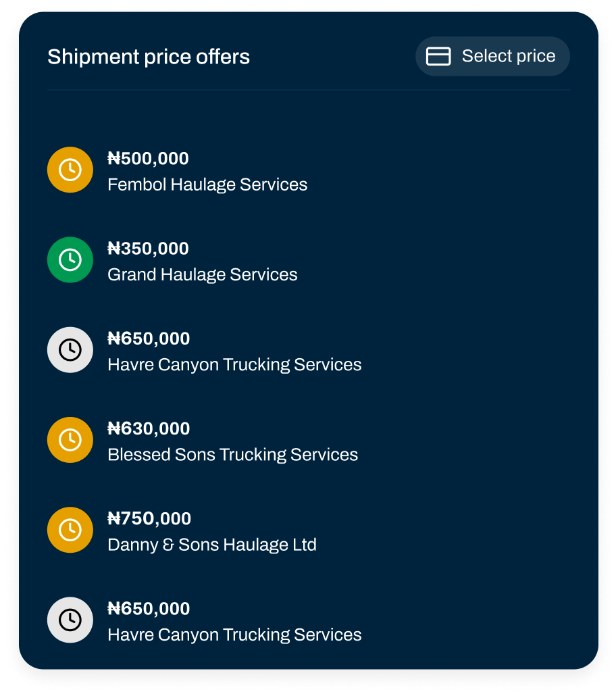Viewport: 616px width, 694px height.
Task: Choose the ₦500,000 price offer
Action: (x=148, y=159)
